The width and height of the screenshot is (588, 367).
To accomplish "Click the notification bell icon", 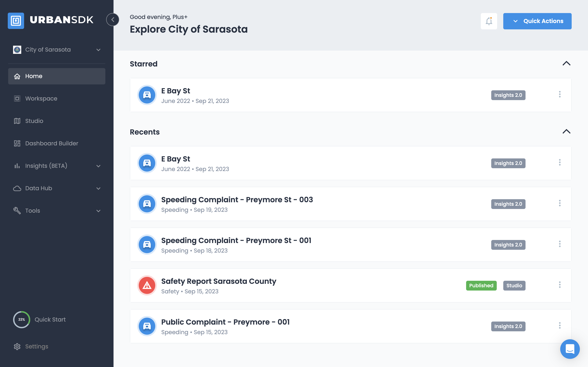I will click(489, 21).
